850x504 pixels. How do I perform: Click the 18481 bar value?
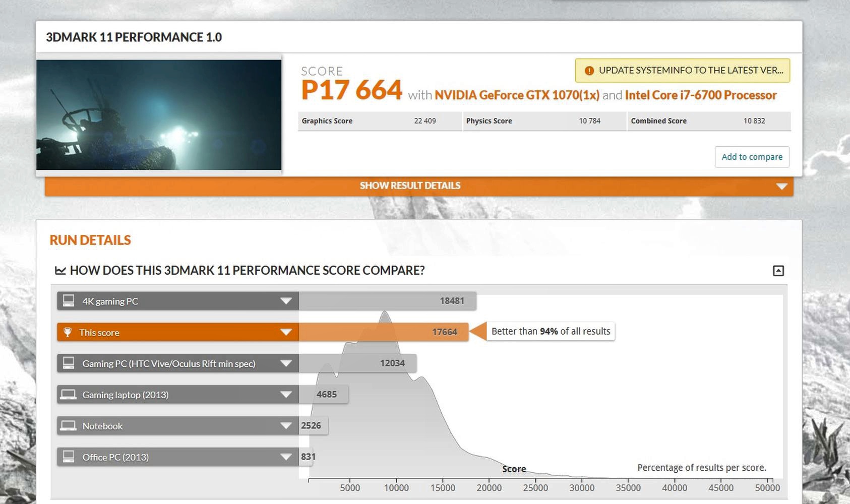click(x=452, y=301)
